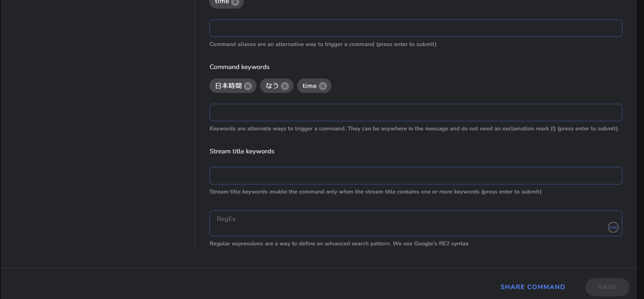
Task: Focus the command keywords input field
Action: pos(415,113)
